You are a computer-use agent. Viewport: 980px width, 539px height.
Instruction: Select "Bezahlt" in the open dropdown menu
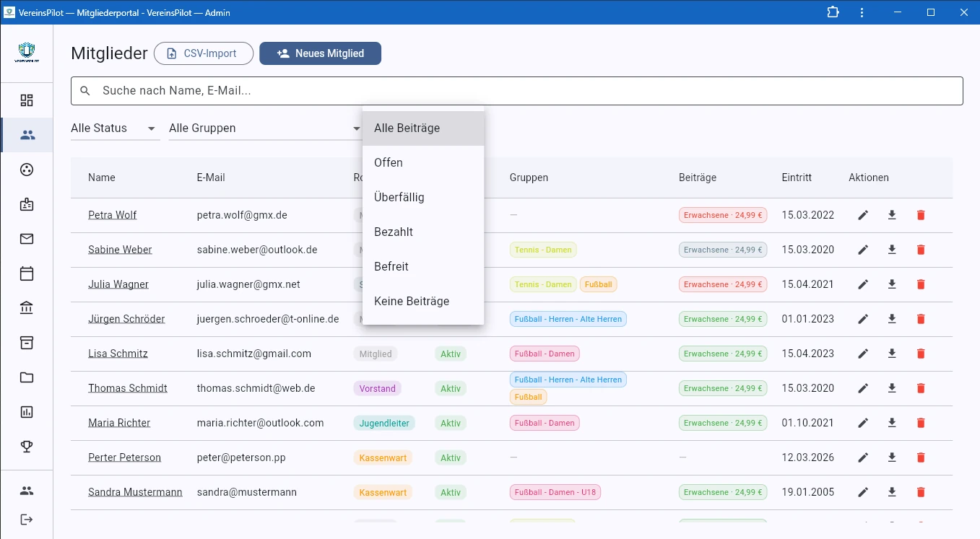point(394,232)
